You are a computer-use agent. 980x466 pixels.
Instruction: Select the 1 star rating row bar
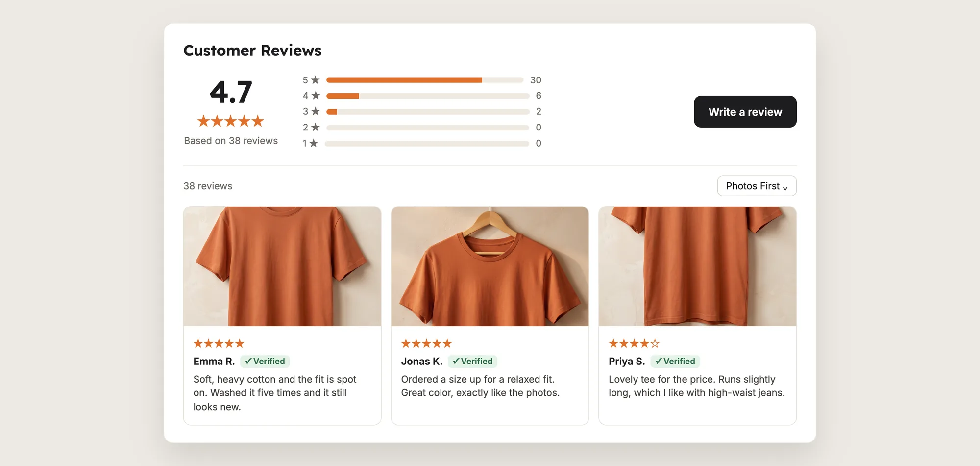tap(427, 144)
